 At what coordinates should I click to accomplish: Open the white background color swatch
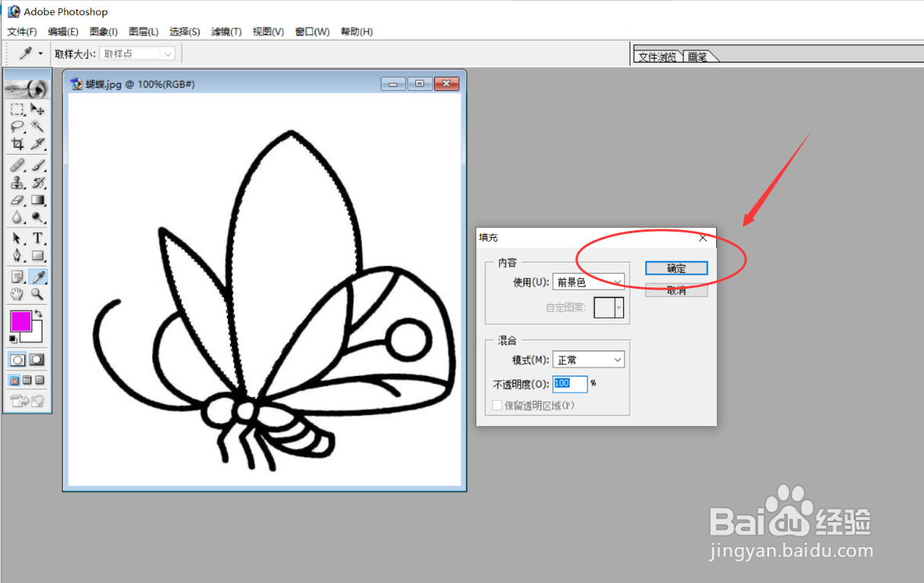coord(36,335)
